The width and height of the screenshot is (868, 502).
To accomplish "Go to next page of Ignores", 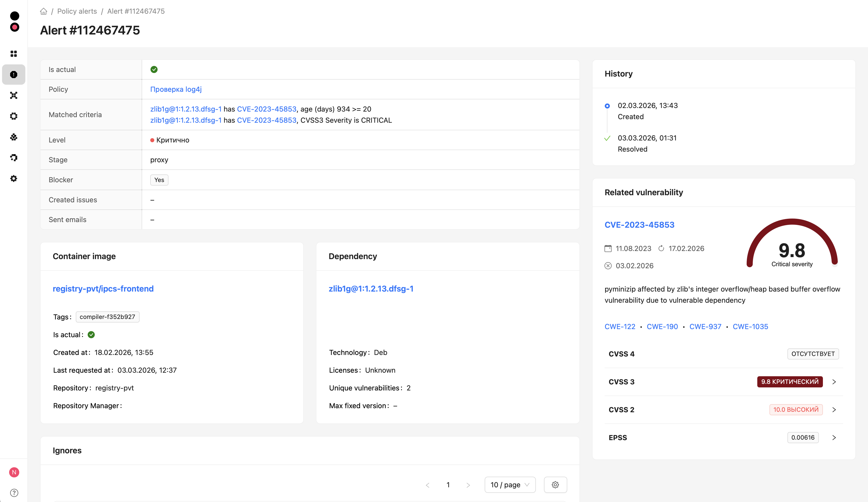I will (468, 485).
